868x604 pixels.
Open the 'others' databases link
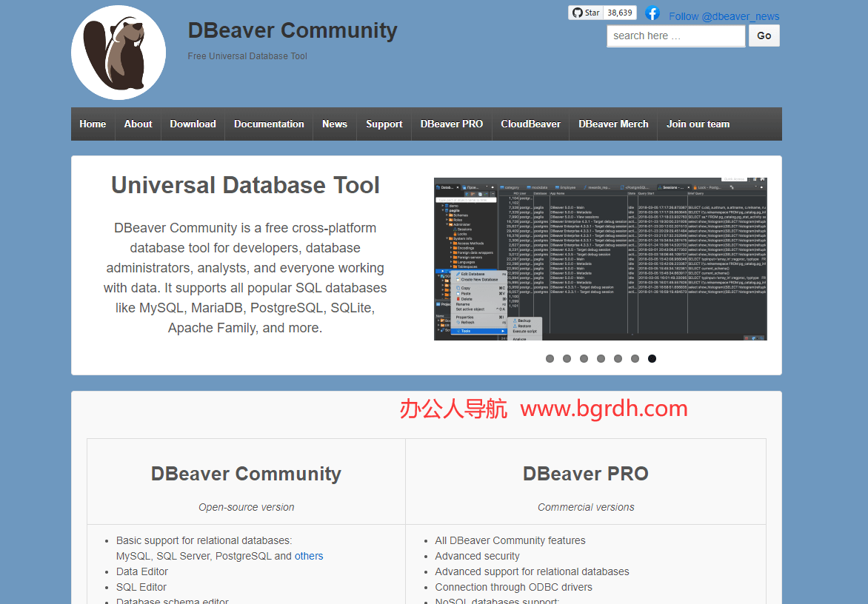click(309, 556)
